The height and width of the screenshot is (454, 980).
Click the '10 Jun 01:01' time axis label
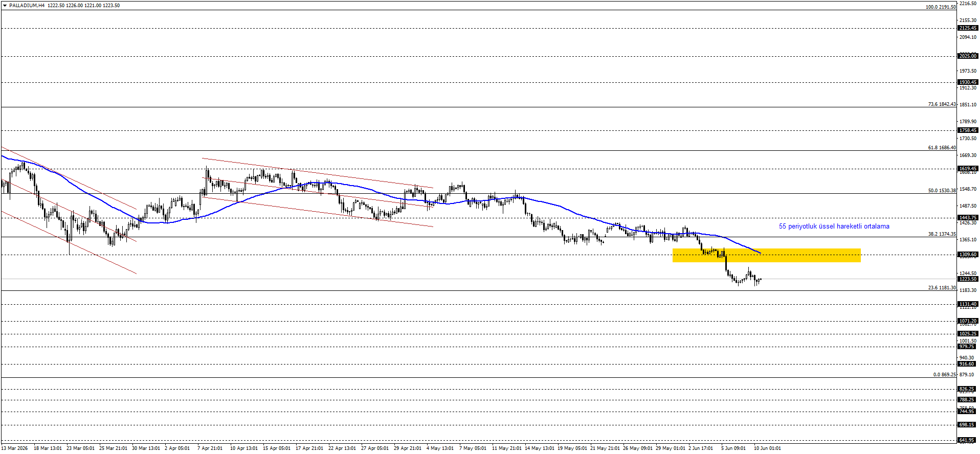tap(768, 448)
